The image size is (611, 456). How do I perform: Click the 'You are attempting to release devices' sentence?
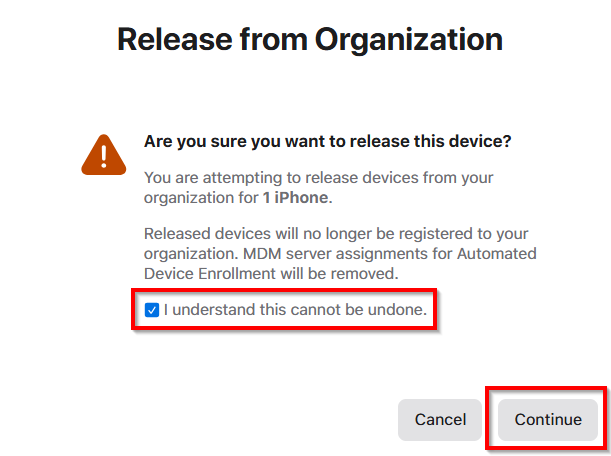point(318,187)
